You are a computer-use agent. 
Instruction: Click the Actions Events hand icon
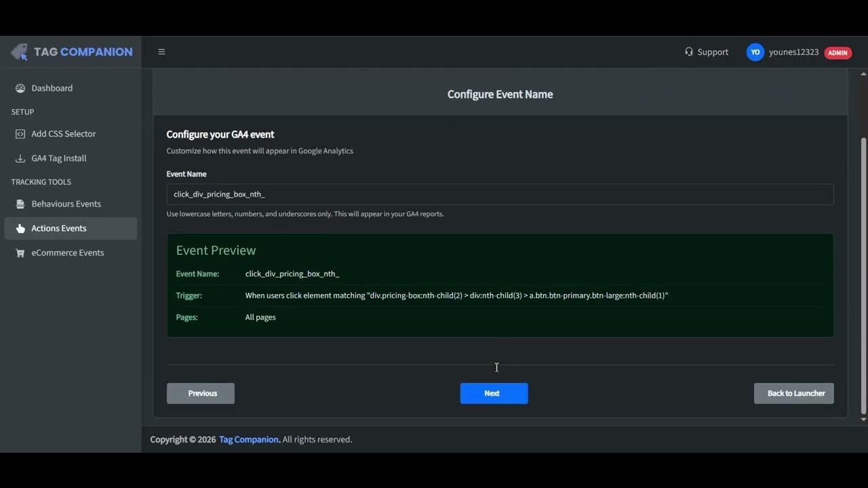(20, 228)
